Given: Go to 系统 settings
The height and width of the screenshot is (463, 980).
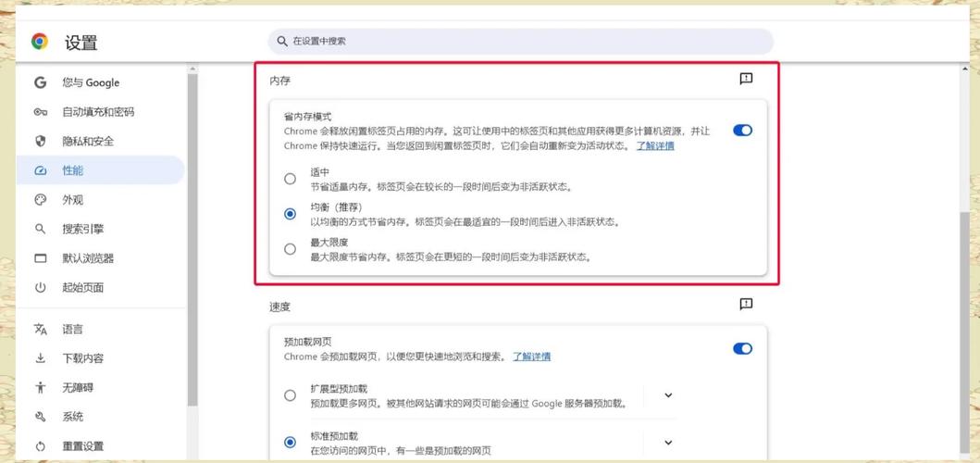Looking at the screenshot, I should pyautogui.click(x=100, y=417).
